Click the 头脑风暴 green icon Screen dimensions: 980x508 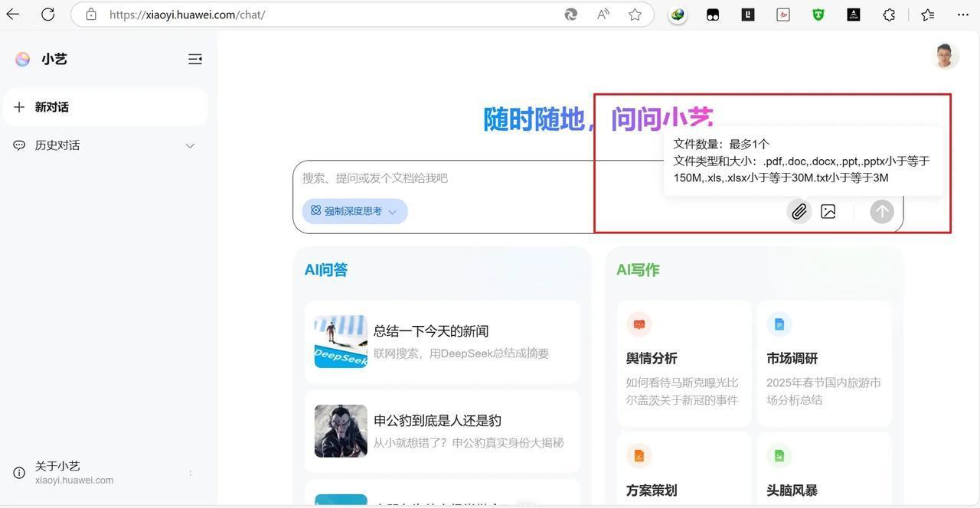pos(779,456)
